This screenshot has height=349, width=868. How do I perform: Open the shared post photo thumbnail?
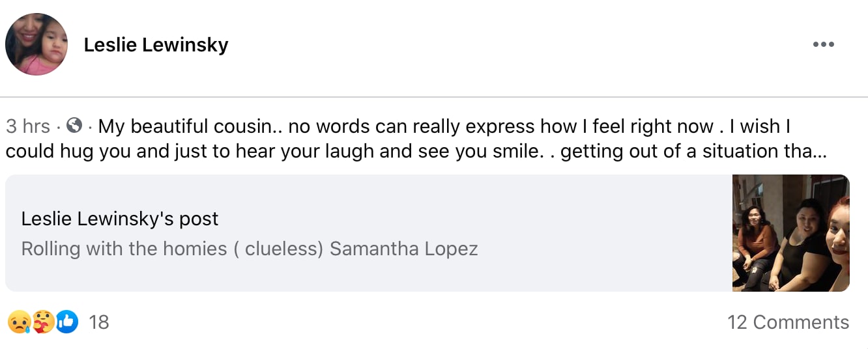point(790,232)
